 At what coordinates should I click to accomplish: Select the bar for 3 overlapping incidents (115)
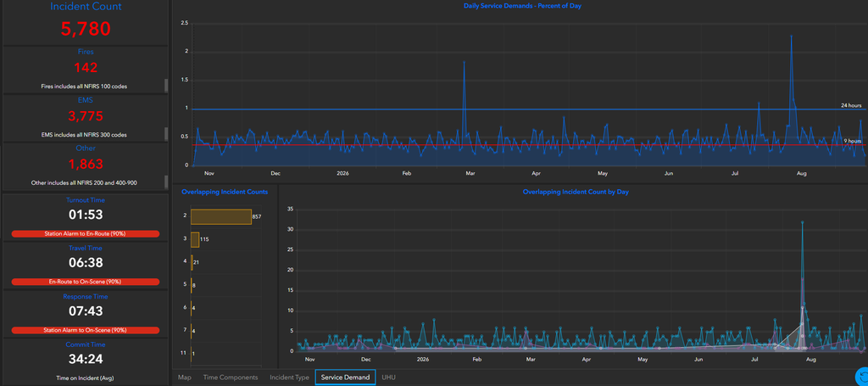[195, 239]
